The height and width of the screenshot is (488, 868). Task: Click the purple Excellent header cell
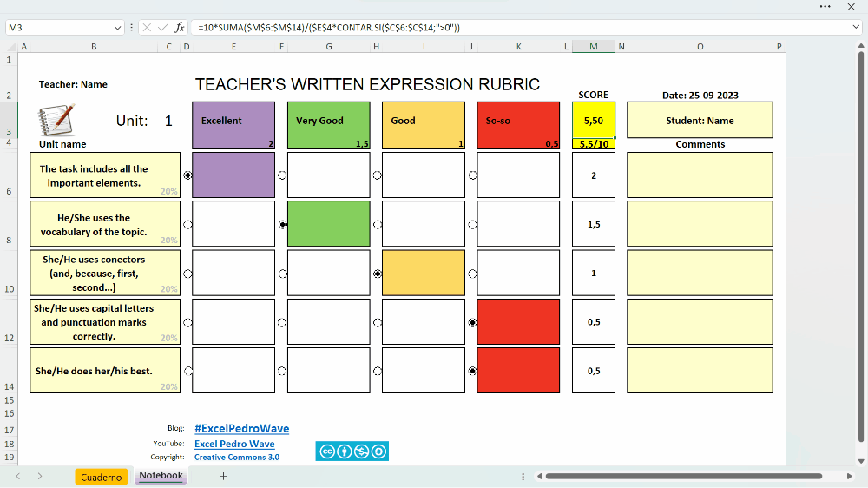233,125
